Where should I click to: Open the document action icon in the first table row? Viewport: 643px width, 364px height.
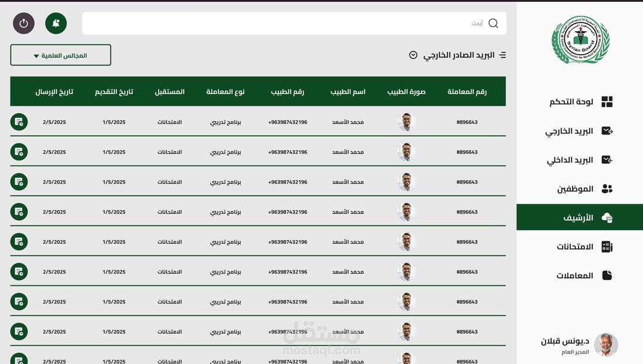coord(19,122)
